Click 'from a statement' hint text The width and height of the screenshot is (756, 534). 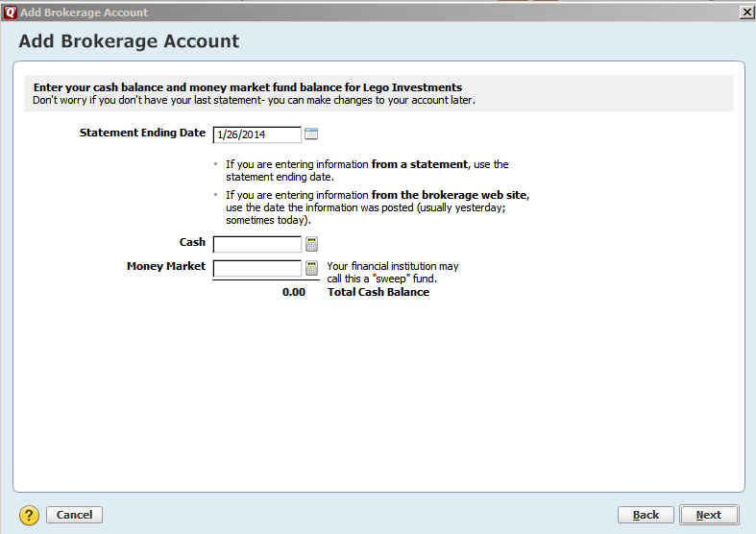pos(420,164)
